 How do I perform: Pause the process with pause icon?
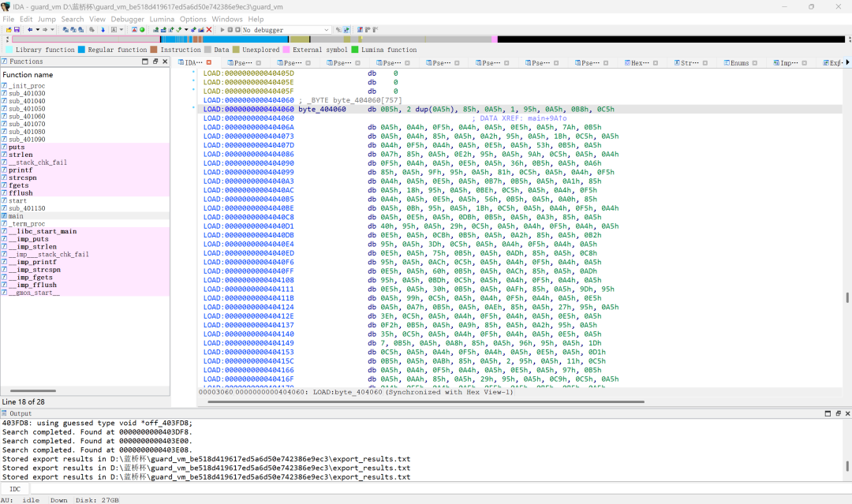pos(230,29)
